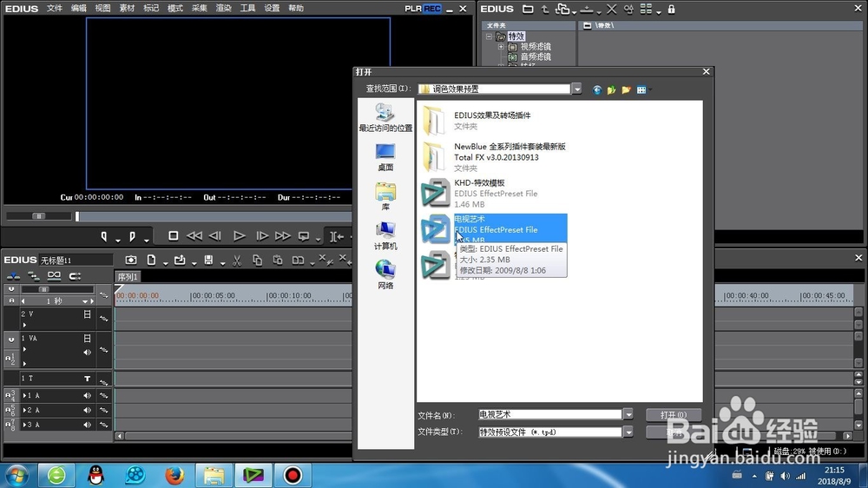Open the 工具 menu
This screenshot has width=868, height=488.
[247, 9]
